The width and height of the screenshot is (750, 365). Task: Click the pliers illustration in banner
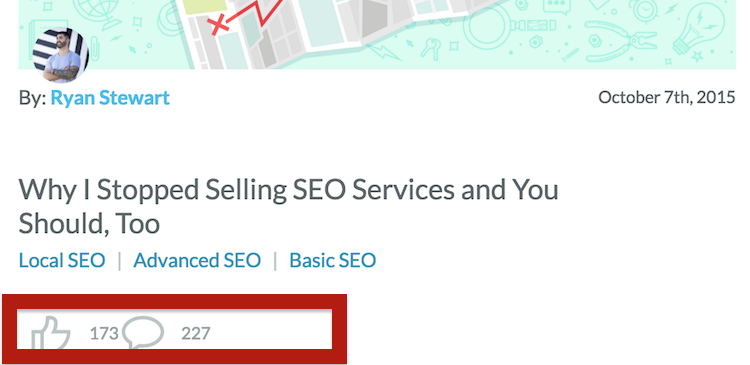[x=620, y=41]
